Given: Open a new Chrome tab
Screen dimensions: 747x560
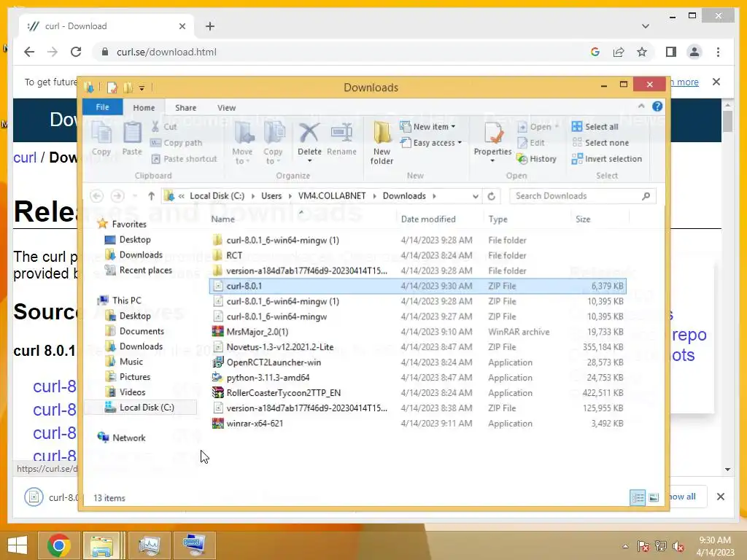Looking at the screenshot, I should (x=210, y=26).
